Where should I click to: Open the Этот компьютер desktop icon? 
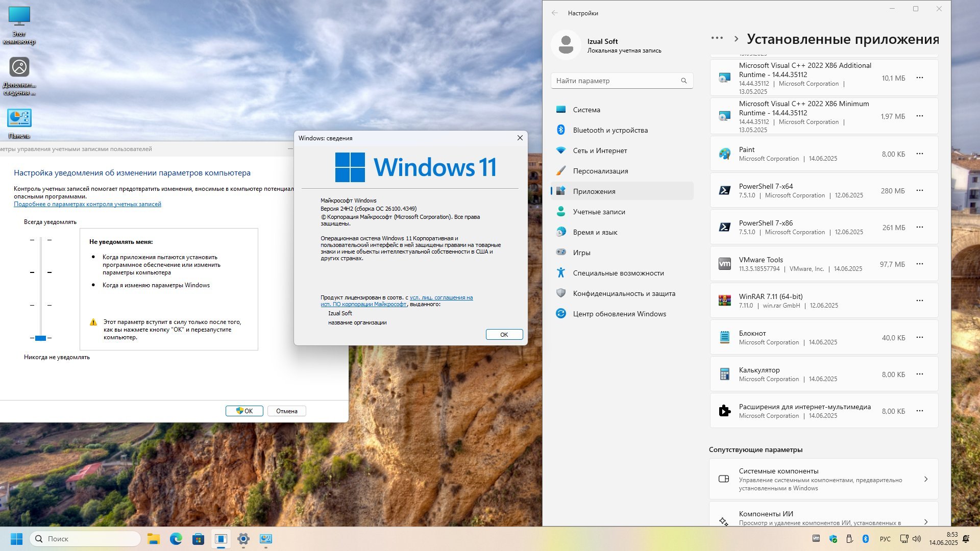pyautogui.click(x=19, y=26)
